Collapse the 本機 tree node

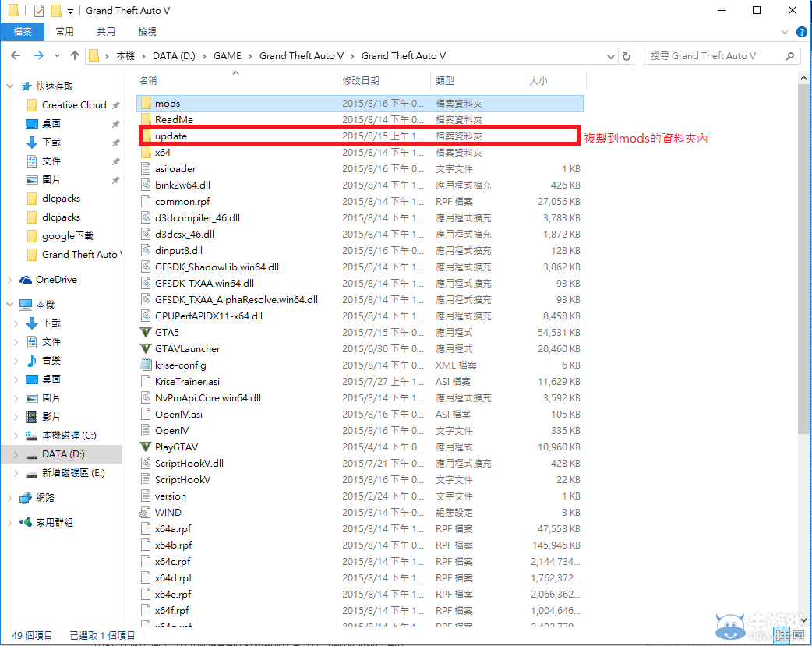coord(9,305)
